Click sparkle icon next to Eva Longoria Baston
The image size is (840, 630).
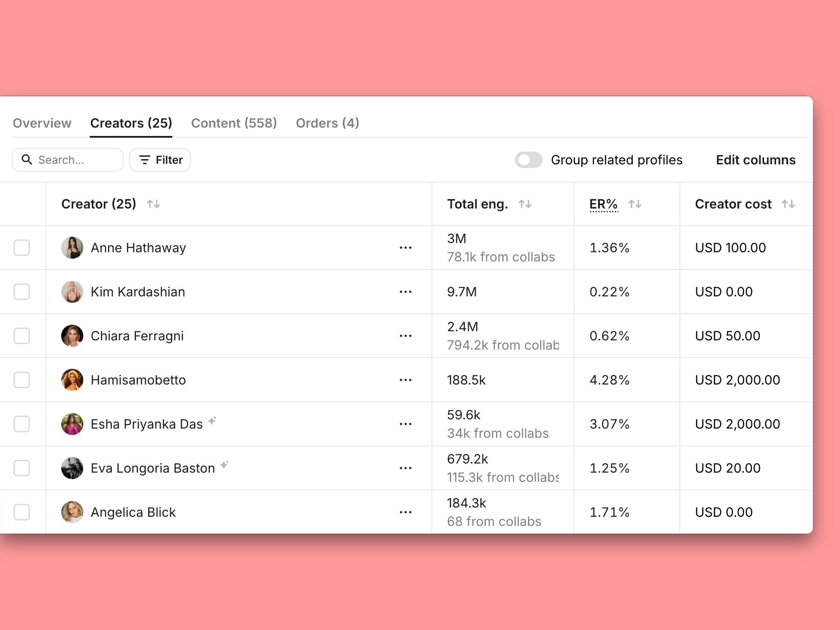pyautogui.click(x=225, y=464)
